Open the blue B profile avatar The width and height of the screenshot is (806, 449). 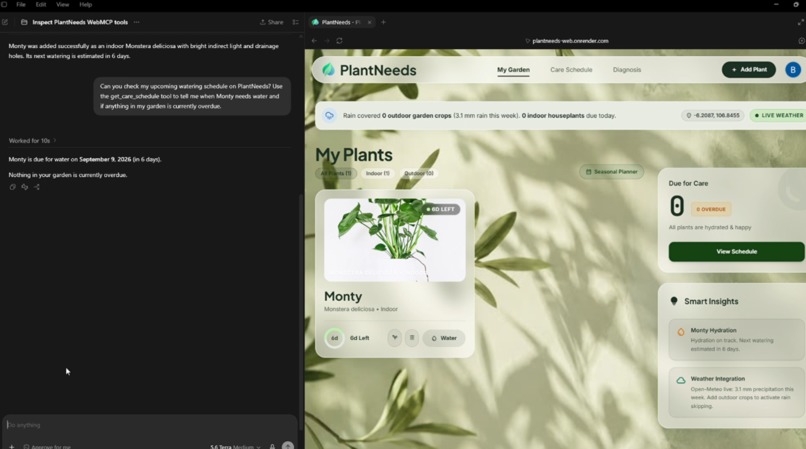pos(793,69)
